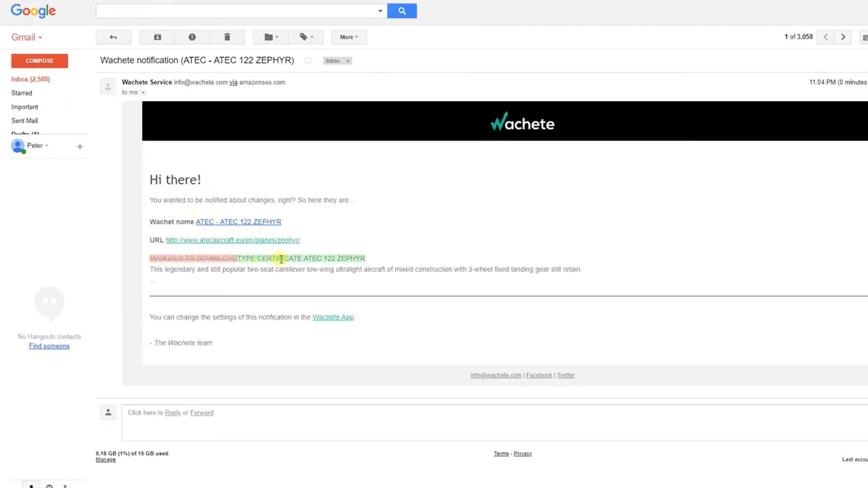Open the Privacy link
Screen dimensions: 868x488
523,454
